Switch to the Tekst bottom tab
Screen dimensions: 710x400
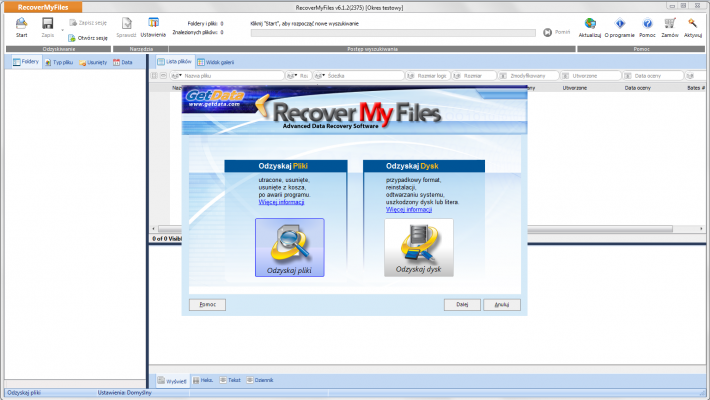tap(230, 381)
